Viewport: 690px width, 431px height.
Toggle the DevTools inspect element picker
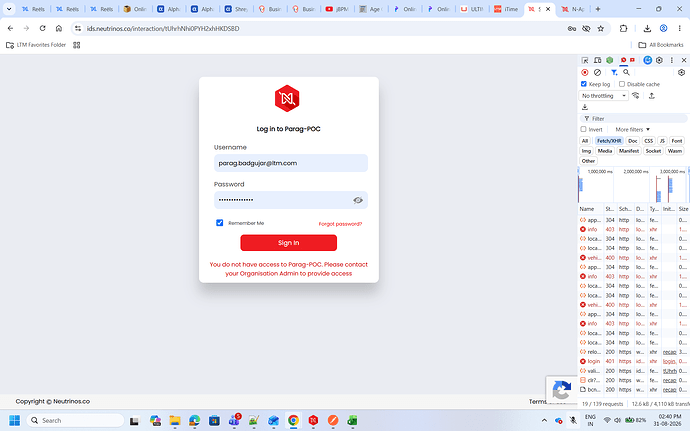(x=585, y=60)
